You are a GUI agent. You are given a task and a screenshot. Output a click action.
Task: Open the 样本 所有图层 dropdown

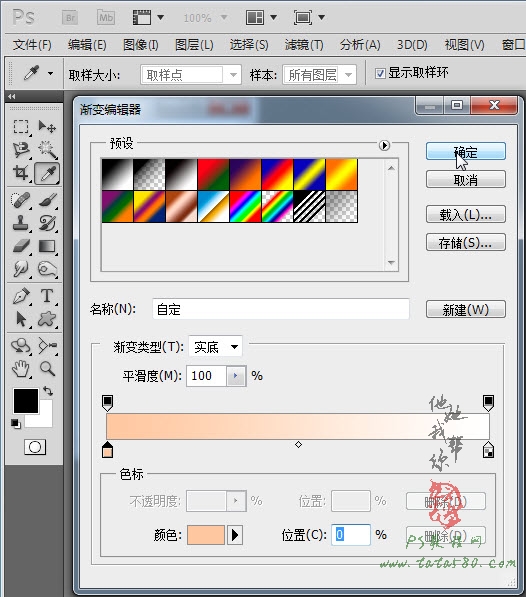320,75
